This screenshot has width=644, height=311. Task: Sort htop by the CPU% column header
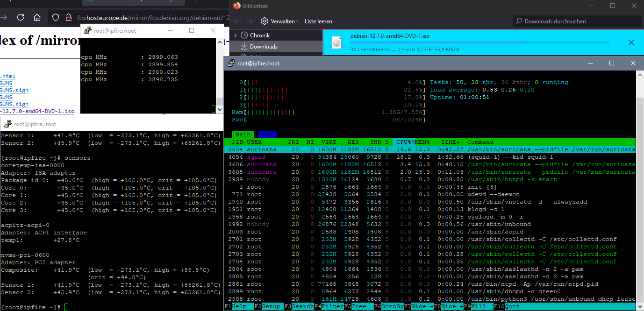404,142
